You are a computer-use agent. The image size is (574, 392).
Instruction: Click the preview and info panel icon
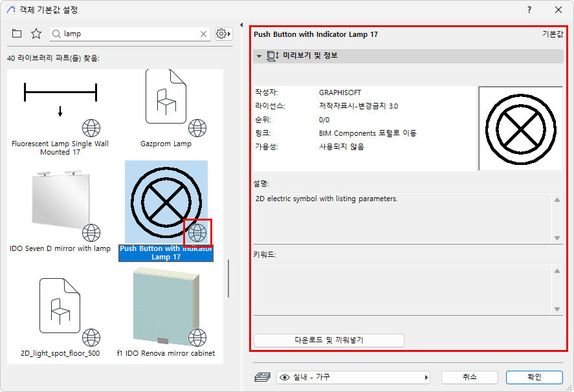272,56
